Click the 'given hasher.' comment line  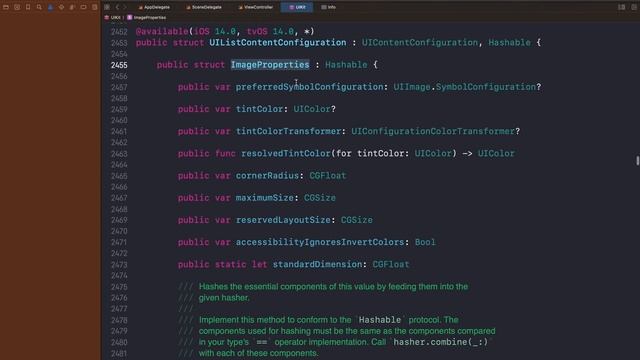(x=224, y=298)
